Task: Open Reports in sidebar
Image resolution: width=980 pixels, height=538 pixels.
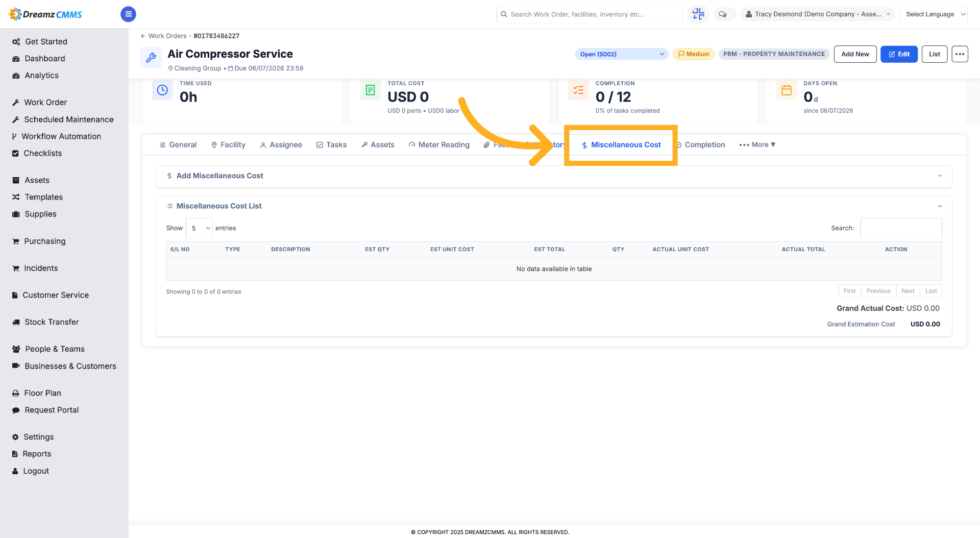Action: [37, 454]
